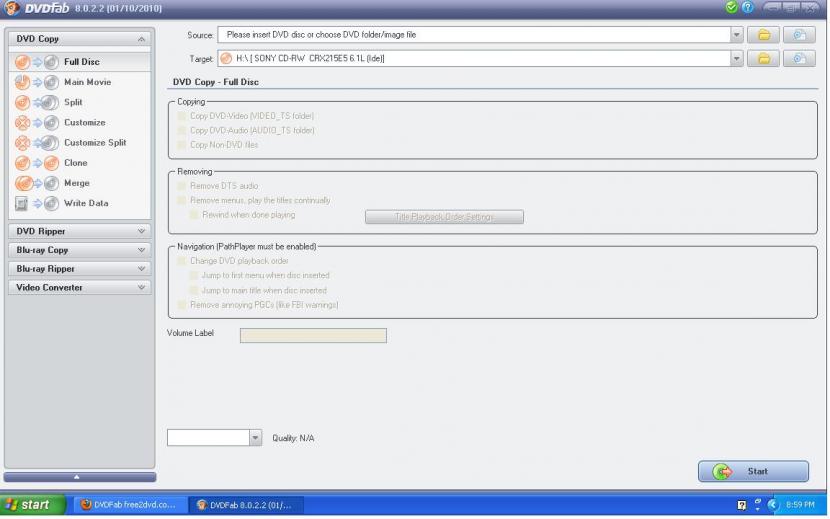
Task: Open the Target drive dropdown
Action: (738, 59)
